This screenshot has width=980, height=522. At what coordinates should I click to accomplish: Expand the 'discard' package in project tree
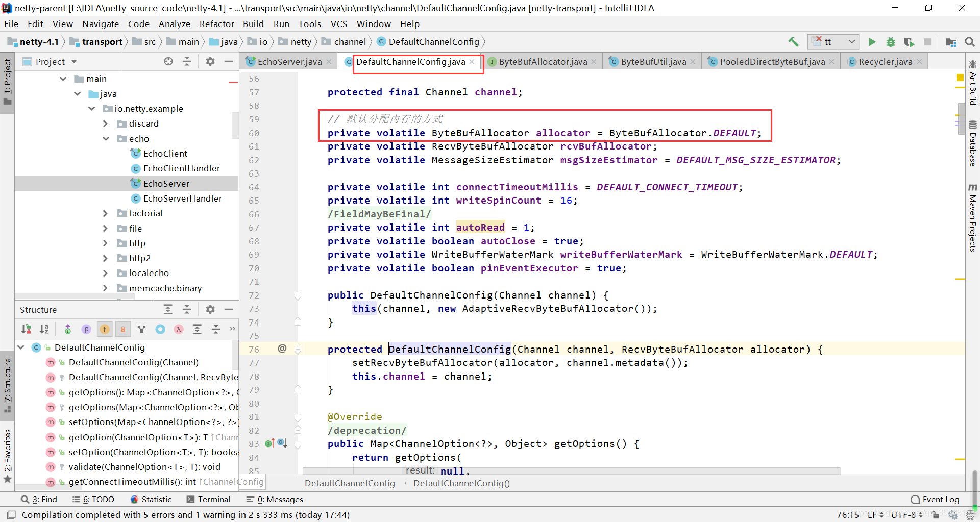[x=106, y=123]
